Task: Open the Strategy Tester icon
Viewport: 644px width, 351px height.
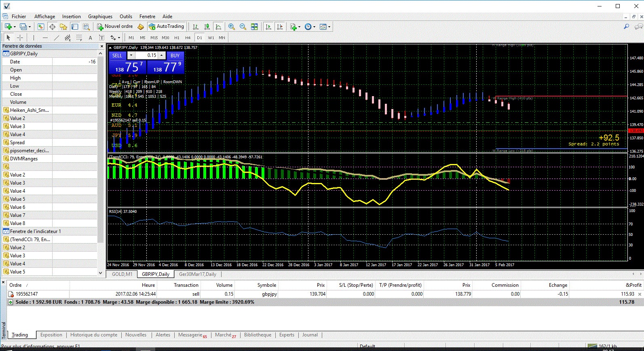Action: (86, 27)
